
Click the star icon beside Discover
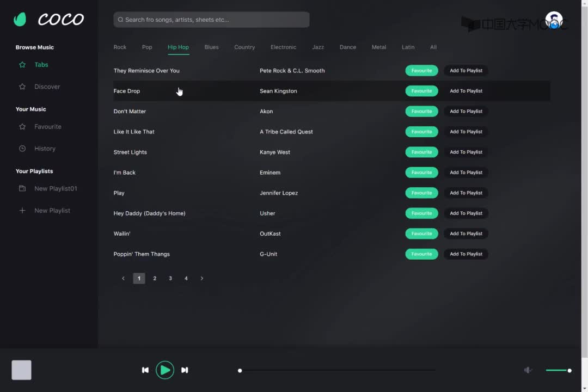coord(22,87)
